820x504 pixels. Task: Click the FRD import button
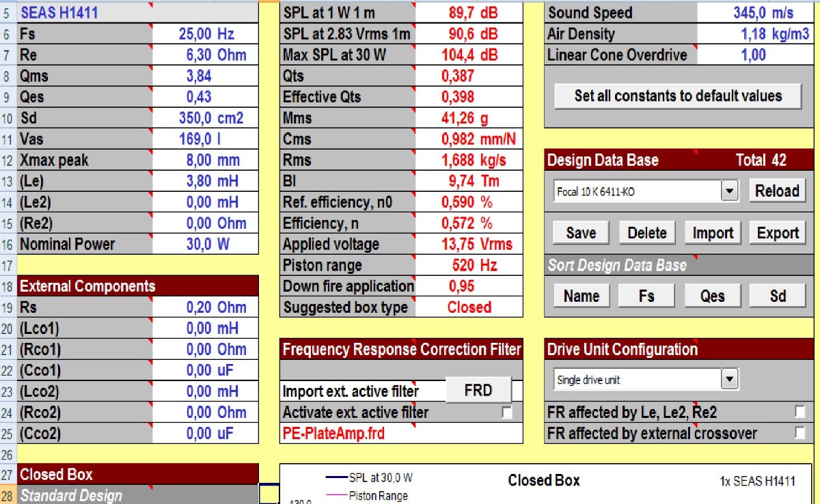(x=478, y=390)
